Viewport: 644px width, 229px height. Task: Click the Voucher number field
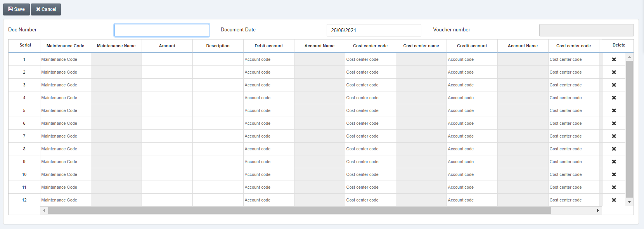[x=586, y=30]
